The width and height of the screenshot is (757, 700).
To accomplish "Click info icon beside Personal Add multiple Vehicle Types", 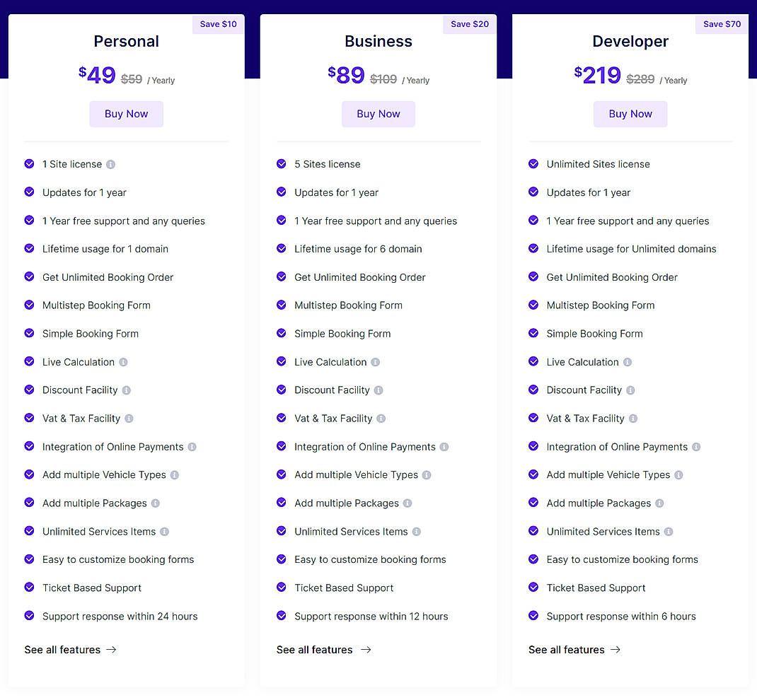I will (175, 475).
